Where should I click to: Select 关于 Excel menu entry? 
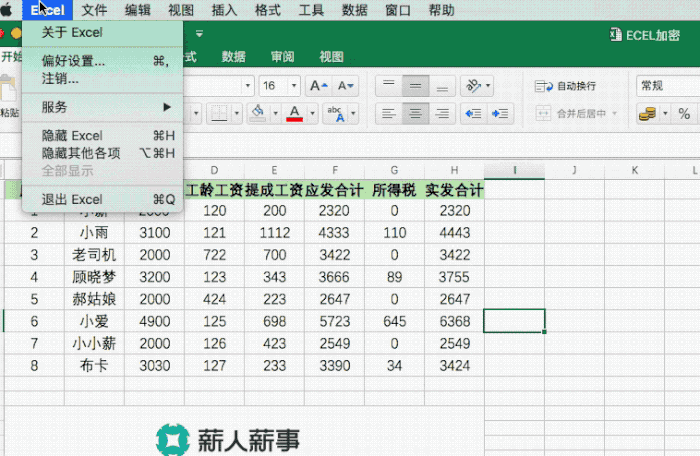point(102,33)
